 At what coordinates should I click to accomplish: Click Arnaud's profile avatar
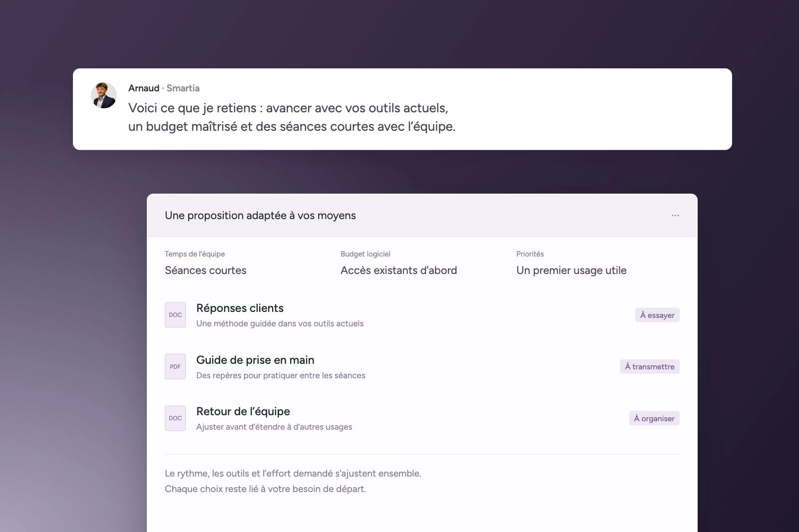104,95
